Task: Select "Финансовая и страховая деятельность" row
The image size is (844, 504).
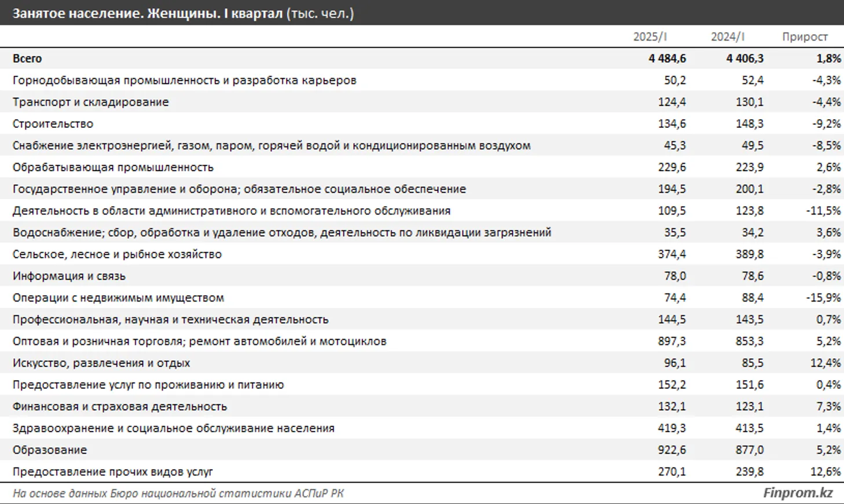Action: pos(120,407)
